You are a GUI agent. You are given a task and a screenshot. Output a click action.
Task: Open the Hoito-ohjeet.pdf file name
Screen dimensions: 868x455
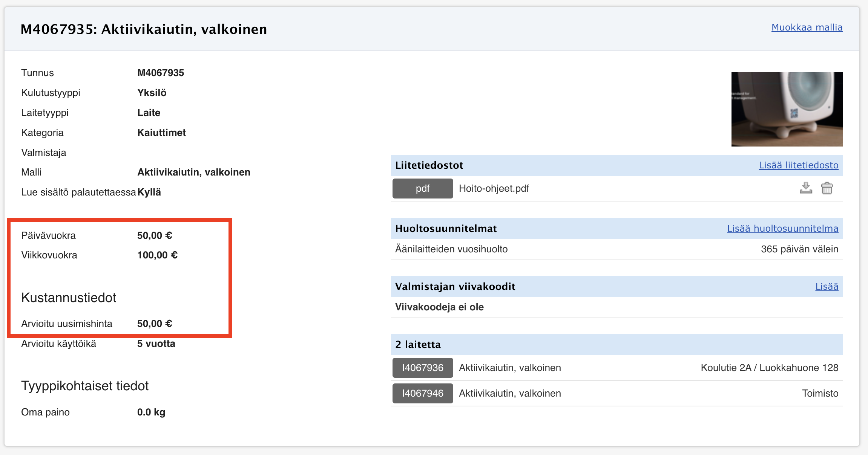(494, 188)
